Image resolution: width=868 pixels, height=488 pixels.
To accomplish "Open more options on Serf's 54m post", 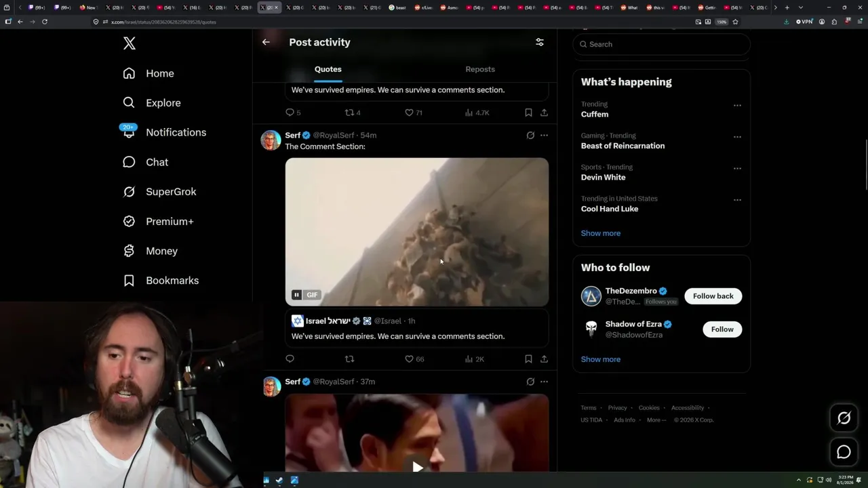I will (x=544, y=136).
